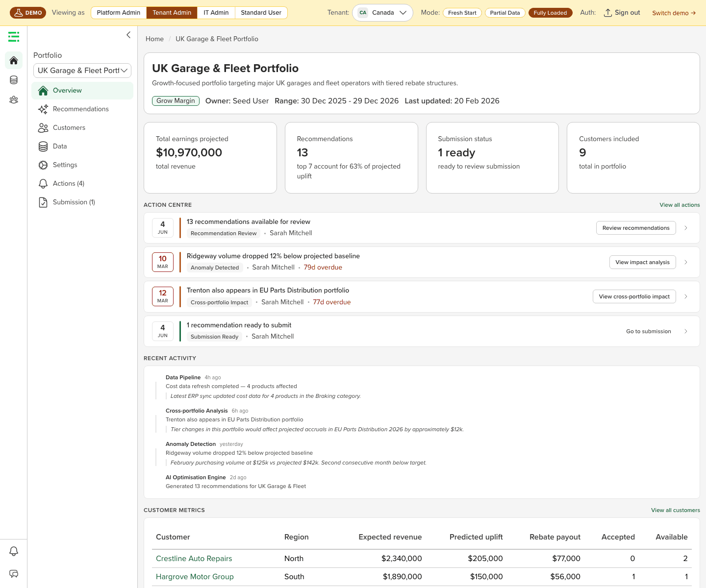Switch view to Standard User
This screenshot has height=588, width=706.
pos(261,13)
